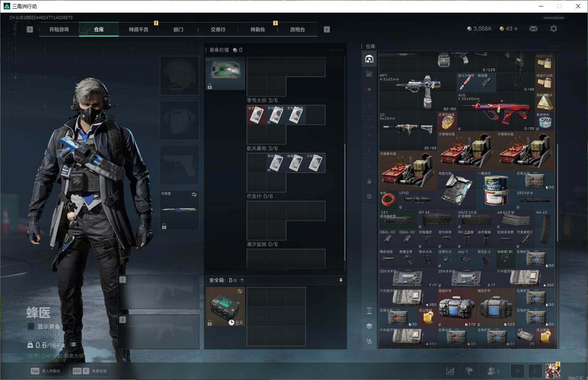Open the mail envelope icon
Screen dimensions: 588x380
click(533, 29)
